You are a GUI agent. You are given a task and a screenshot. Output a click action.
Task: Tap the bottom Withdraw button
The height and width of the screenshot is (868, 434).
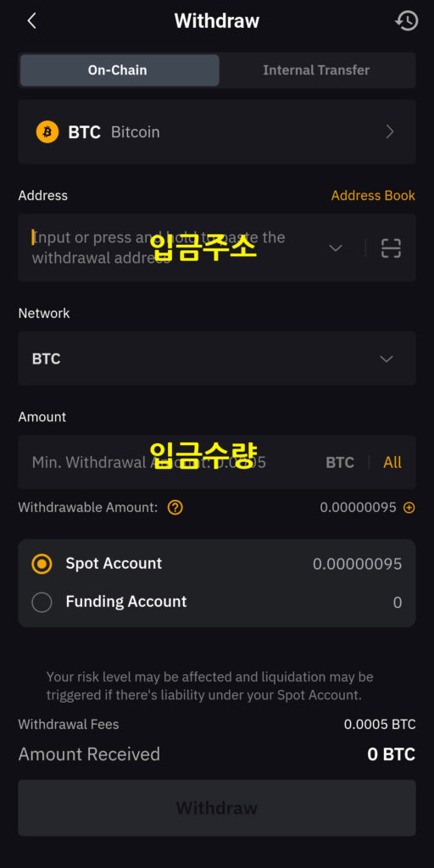217,808
